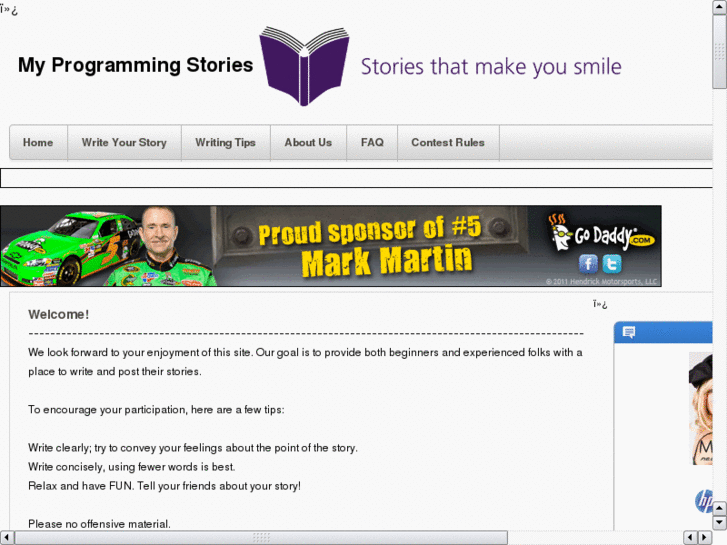Click the empty box below the navigation bar
Screen dimensions: 727x545
pyautogui.click(x=356, y=178)
